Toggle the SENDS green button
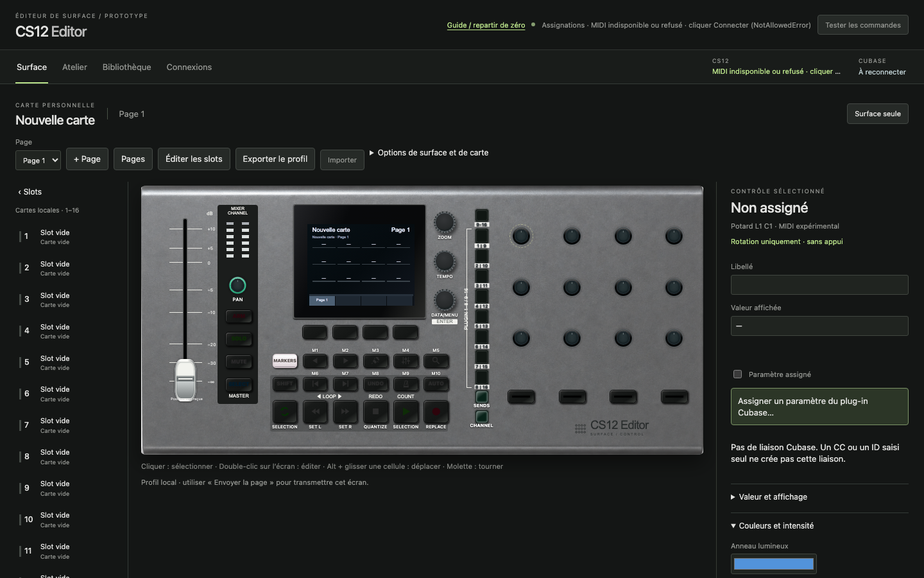Screen dimensions: 924x578 [481, 397]
